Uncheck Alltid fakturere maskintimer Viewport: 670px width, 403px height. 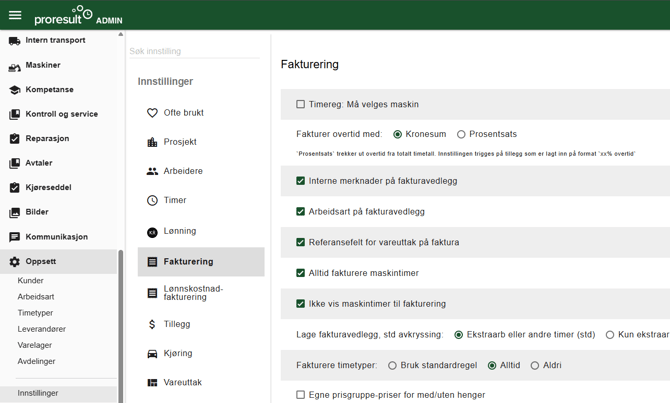click(300, 273)
